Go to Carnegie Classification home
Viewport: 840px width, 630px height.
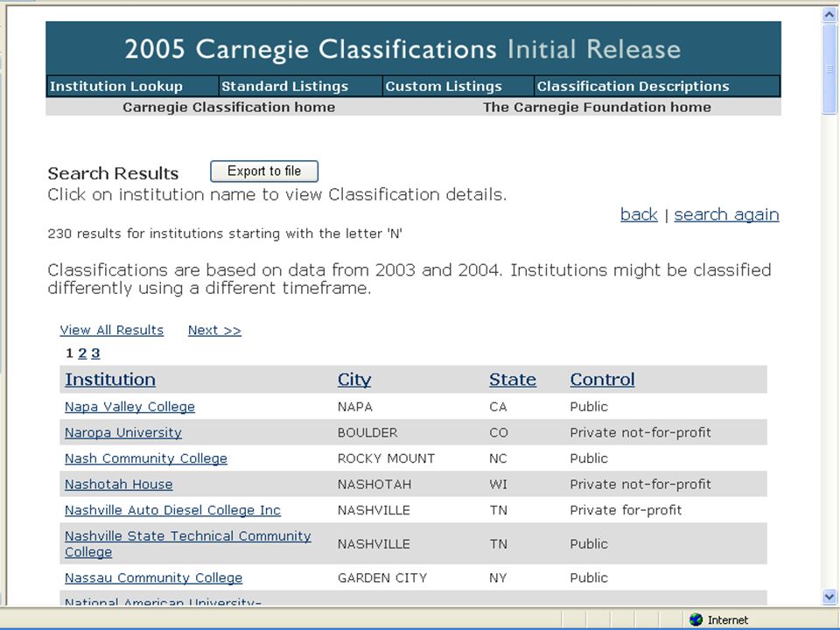point(228,107)
